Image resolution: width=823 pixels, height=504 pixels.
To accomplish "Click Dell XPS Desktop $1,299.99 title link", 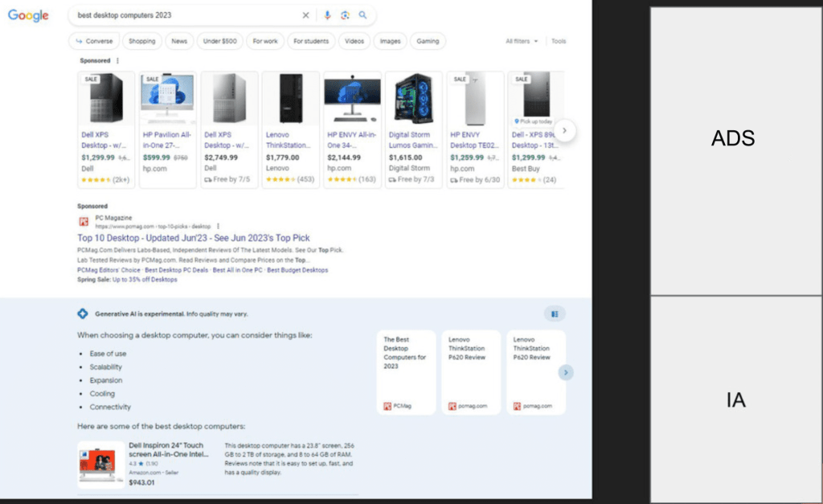I will tap(104, 140).
